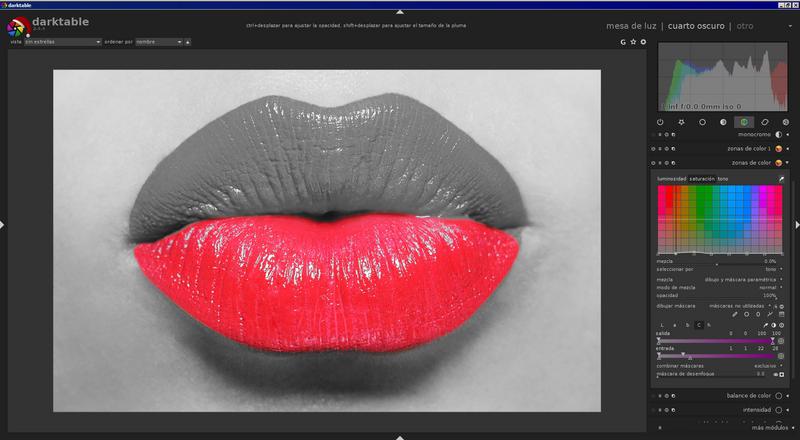Toggle the entrada slider polarity button
The width and height of the screenshot is (800, 440).
point(781,356)
